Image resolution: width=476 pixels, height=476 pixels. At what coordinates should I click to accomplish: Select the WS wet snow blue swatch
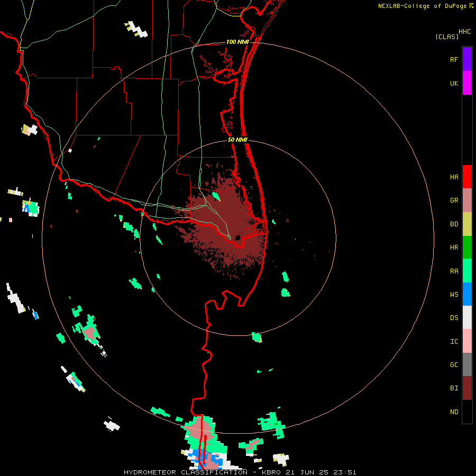(x=467, y=294)
